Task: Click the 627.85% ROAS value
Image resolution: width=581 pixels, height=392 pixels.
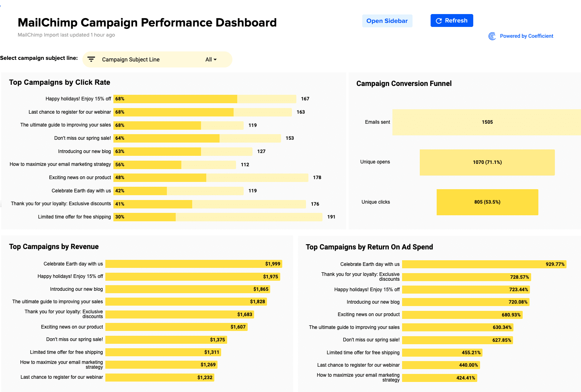Action: [x=502, y=340]
